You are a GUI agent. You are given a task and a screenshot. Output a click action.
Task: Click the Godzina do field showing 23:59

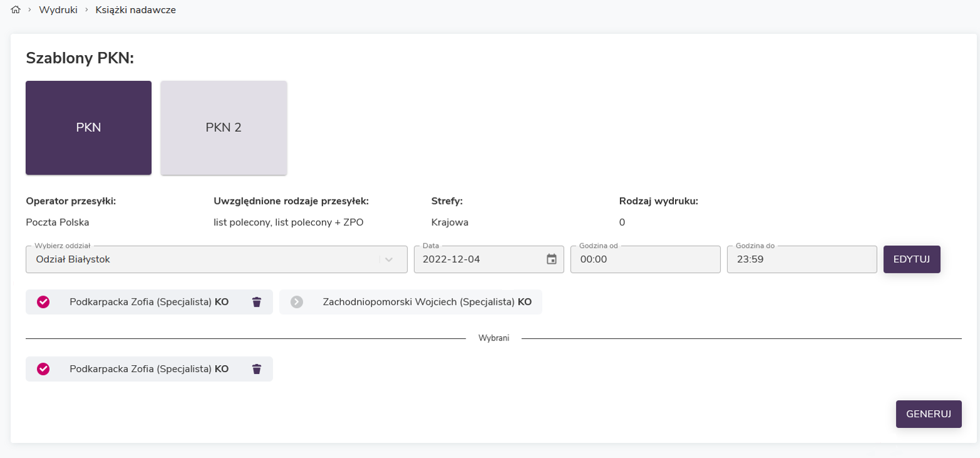(x=801, y=260)
